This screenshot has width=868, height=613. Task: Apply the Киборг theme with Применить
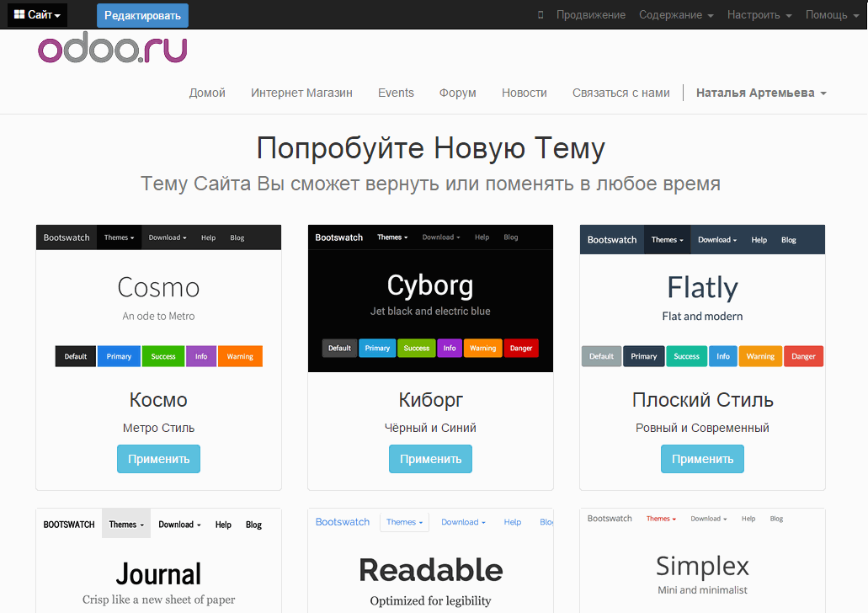click(x=430, y=459)
